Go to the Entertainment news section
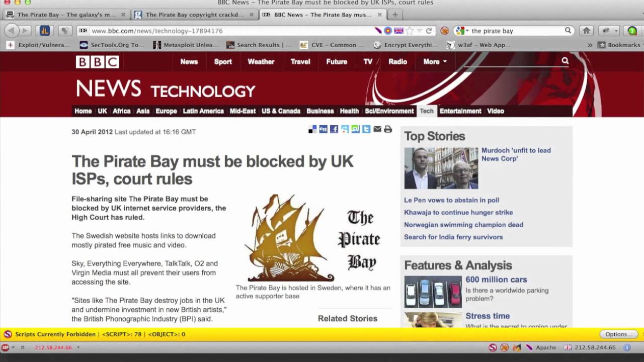The width and height of the screenshot is (644, 362). click(460, 111)
